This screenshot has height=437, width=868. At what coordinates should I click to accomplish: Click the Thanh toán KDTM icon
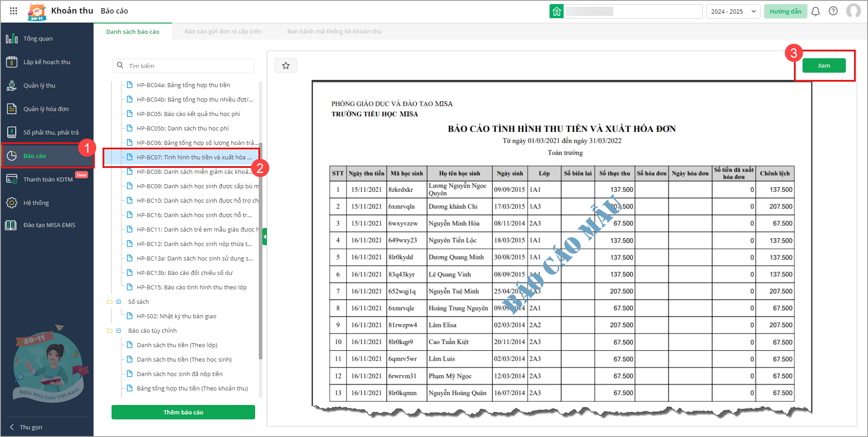12,179
